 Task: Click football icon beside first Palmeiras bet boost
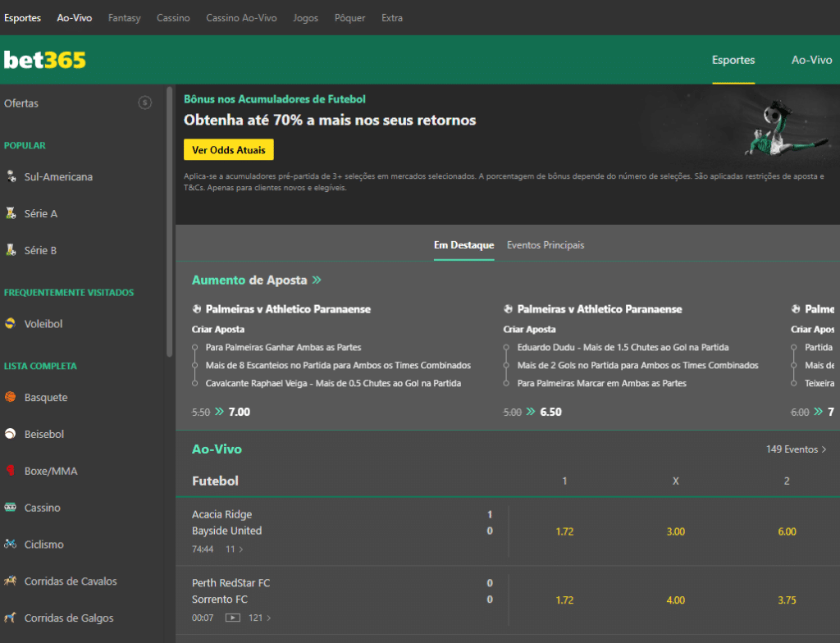[x=197, y=308]
